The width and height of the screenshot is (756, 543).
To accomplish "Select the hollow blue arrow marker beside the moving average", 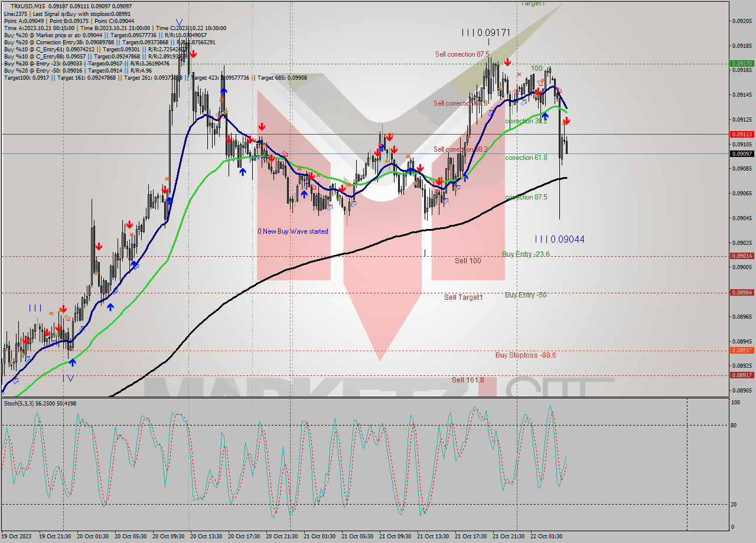I will pos(524,102).
